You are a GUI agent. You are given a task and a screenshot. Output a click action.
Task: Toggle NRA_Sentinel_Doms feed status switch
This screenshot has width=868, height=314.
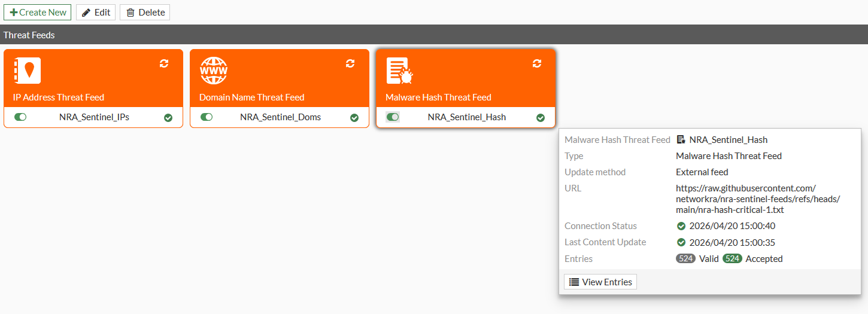207,117
